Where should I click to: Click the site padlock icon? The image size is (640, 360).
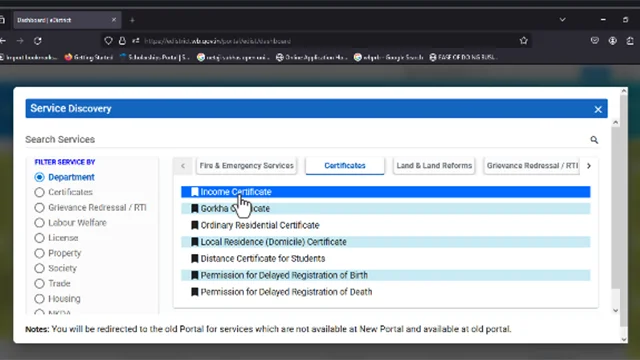pos(122,41)
